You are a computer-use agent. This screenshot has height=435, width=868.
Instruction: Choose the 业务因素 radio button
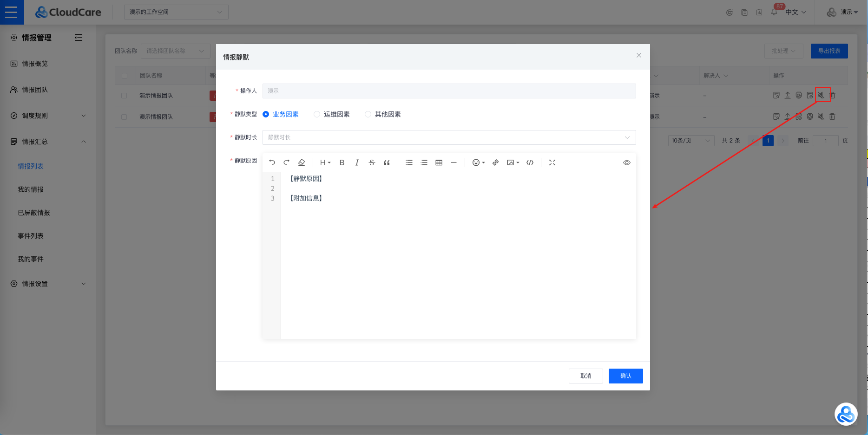(x=266, y=114)
